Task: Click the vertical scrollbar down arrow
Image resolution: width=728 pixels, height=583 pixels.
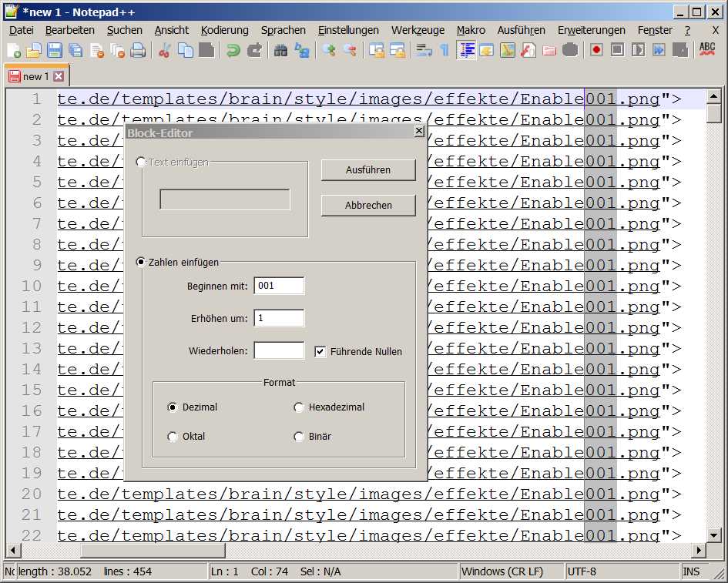Action: [x=713, y=534]
